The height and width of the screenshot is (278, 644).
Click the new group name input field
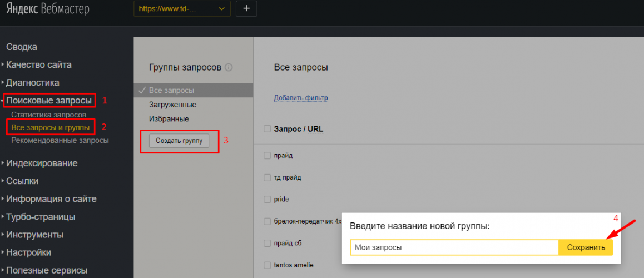tap(454, 247)
